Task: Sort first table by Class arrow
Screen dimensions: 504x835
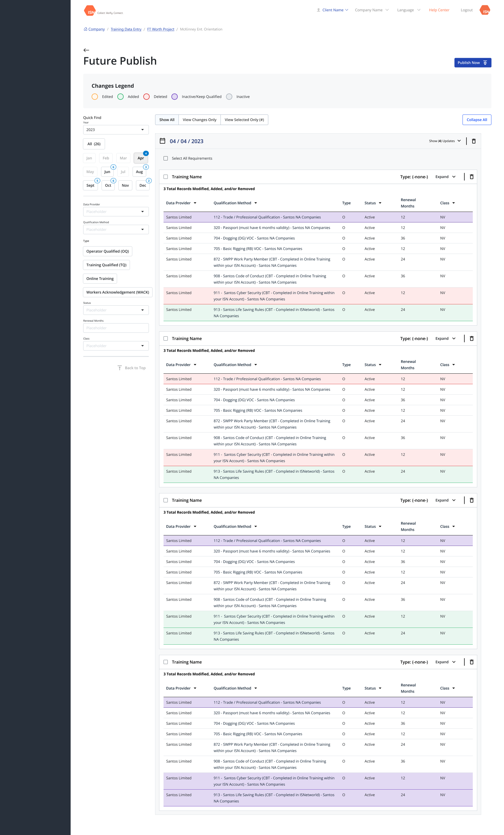Action: pos(454,203)
